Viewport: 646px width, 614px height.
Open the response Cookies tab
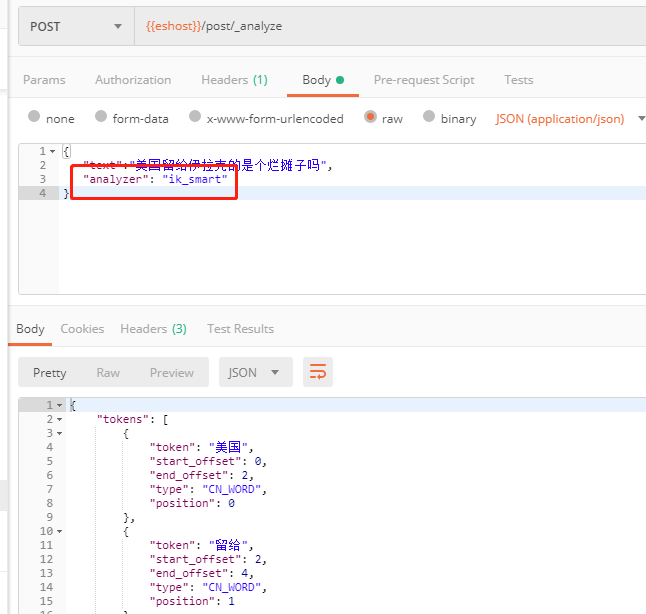pos(82,329)
